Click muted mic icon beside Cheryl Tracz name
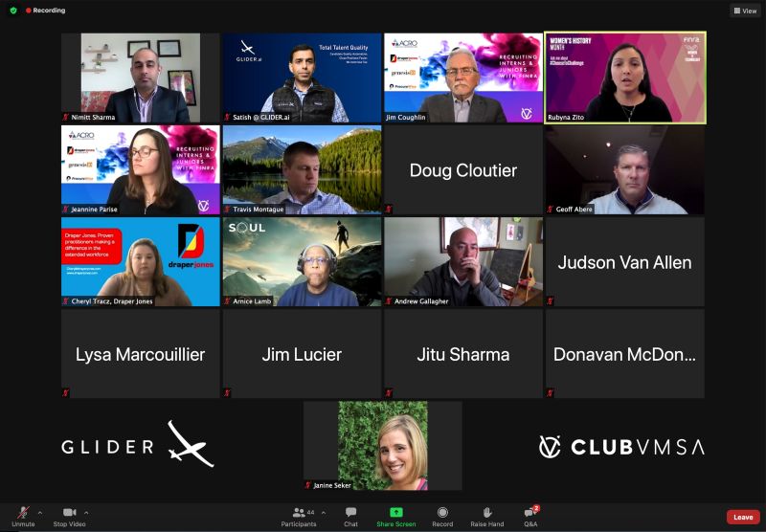766x532 pixels. click(x=66, y=301)
